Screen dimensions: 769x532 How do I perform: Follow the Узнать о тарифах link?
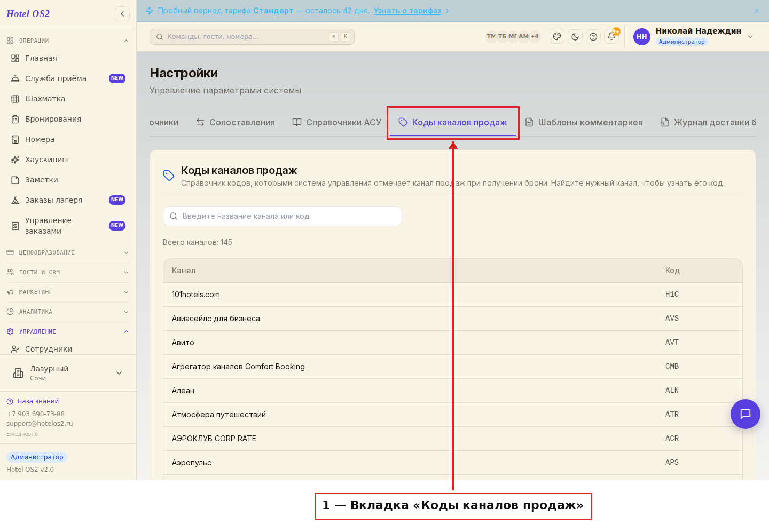pos(408,11)
